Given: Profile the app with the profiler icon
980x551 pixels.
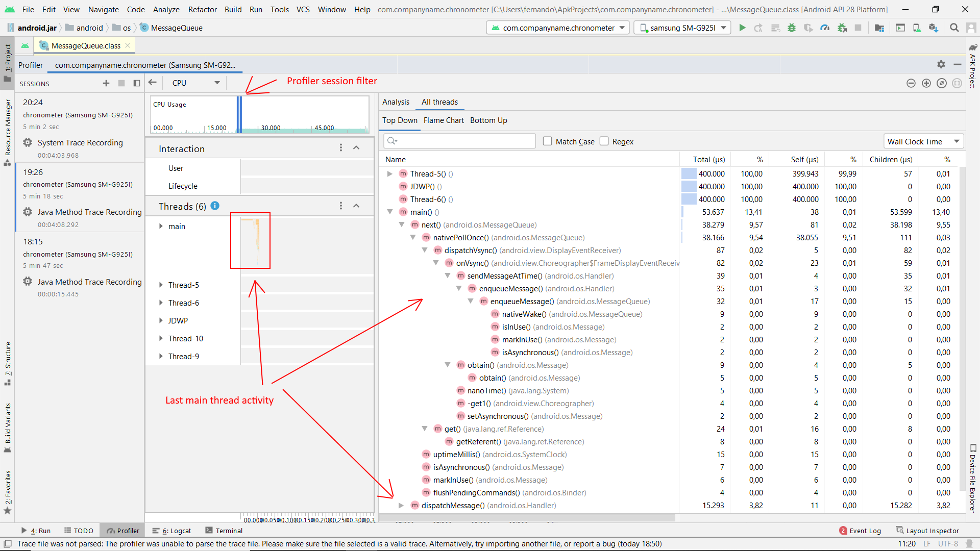Looking at the screenshot, I should (825, 28).
